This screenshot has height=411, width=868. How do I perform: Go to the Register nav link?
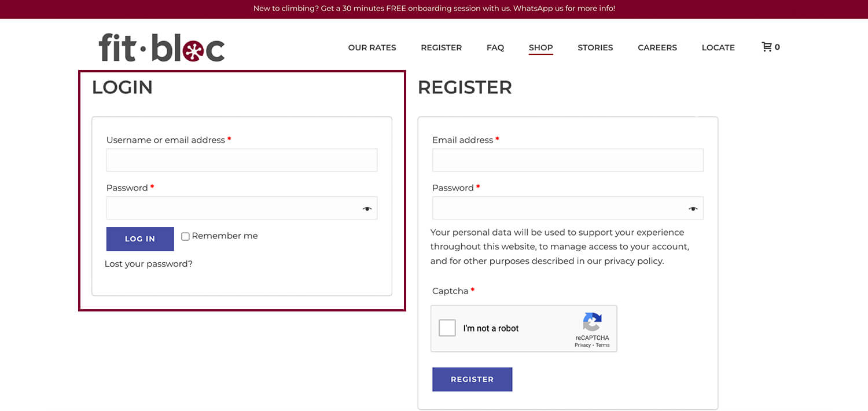[x=441, y=47]
